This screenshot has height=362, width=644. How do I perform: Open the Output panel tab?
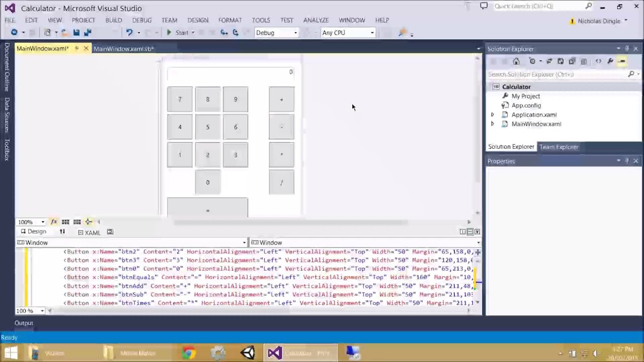(x=24, y=323)
